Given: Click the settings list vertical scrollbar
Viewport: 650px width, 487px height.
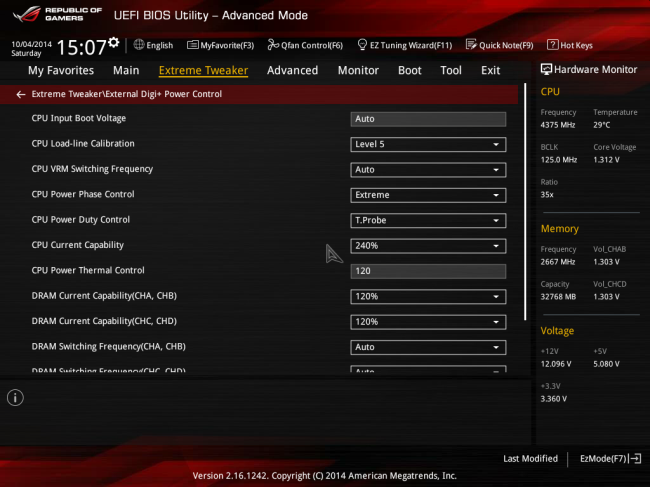Looking at the screenshot, I should tap(525, 201).
